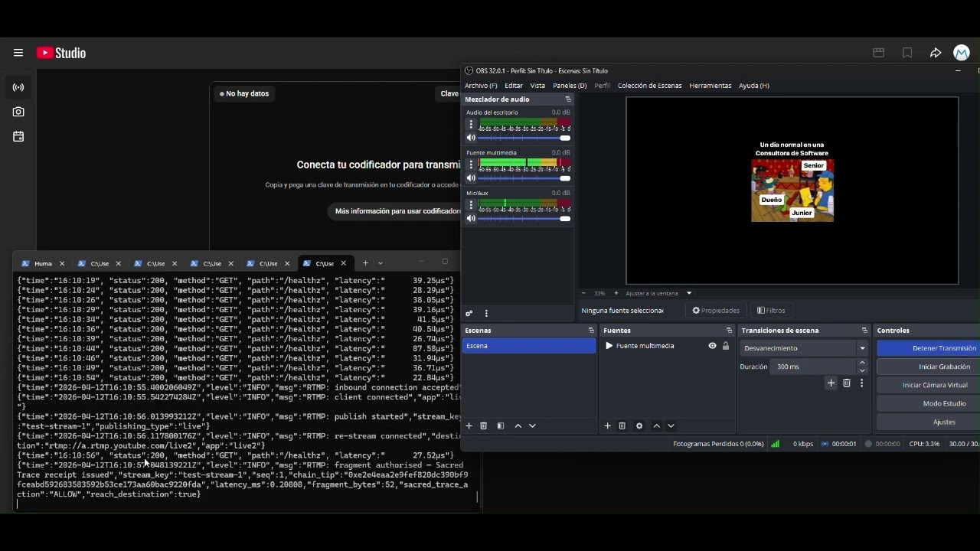
Task: Open advanced audio properties gears icon
Action: (x=469, y=313)
